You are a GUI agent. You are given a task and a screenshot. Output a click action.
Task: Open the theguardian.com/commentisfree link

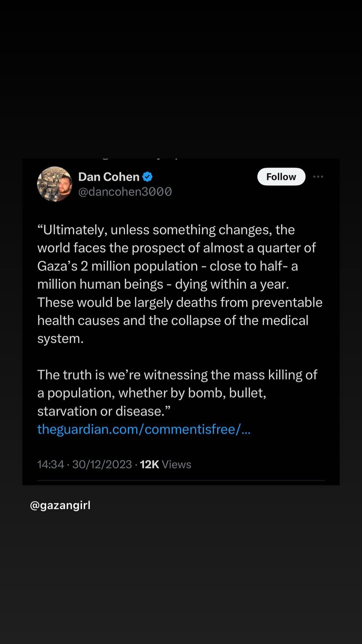(x=144, y=429)
